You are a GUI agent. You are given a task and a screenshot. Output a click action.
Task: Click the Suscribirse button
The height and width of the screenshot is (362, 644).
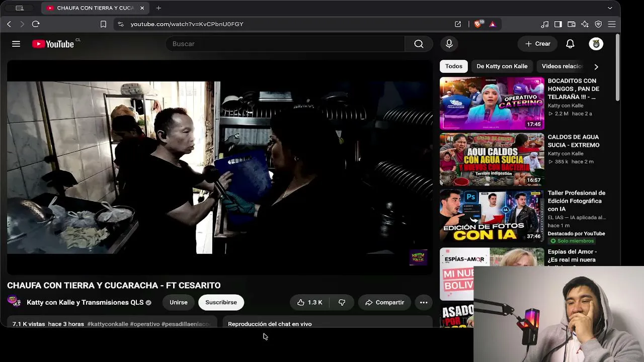pyautogui.click(x=221, y=302)
